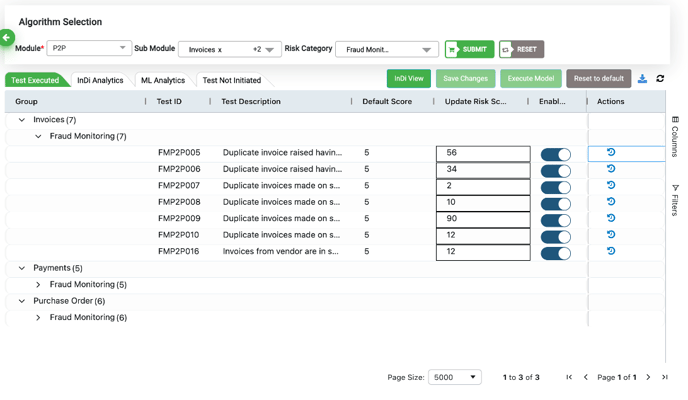
Task: Click the green SUBMIT button
Action: click(x=469, y=49)
